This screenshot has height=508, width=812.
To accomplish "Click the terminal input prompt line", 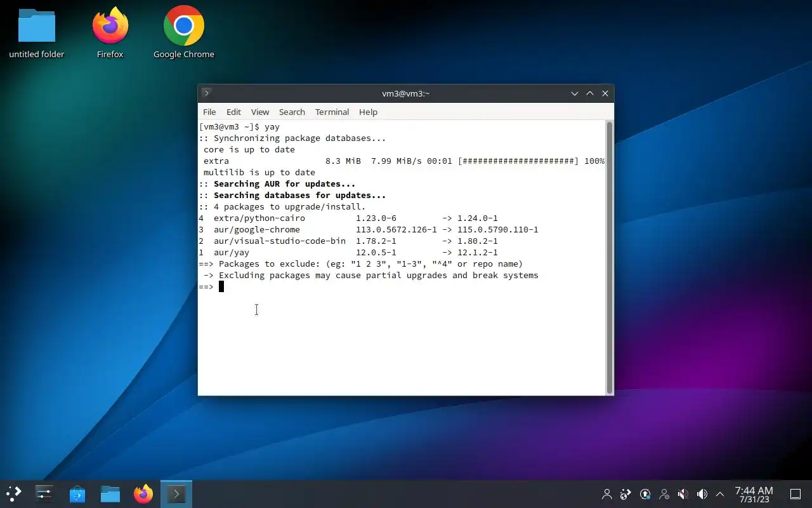I will point(211,287).
